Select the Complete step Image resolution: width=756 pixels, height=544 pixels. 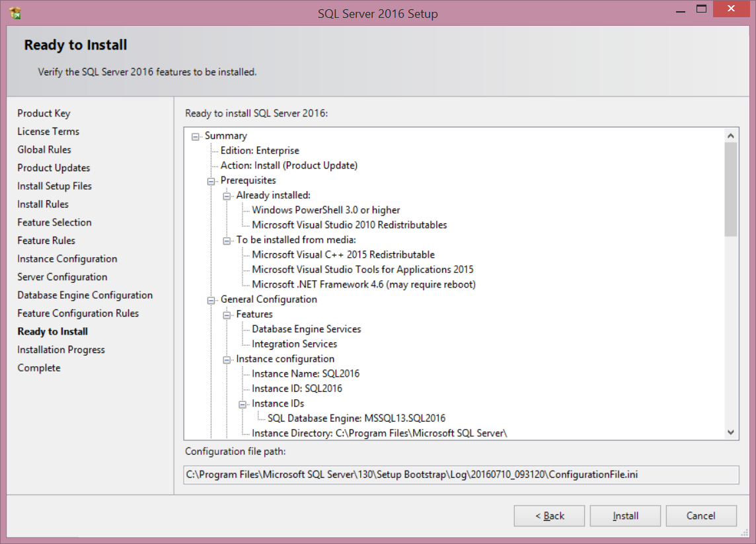tap(39, 368)
